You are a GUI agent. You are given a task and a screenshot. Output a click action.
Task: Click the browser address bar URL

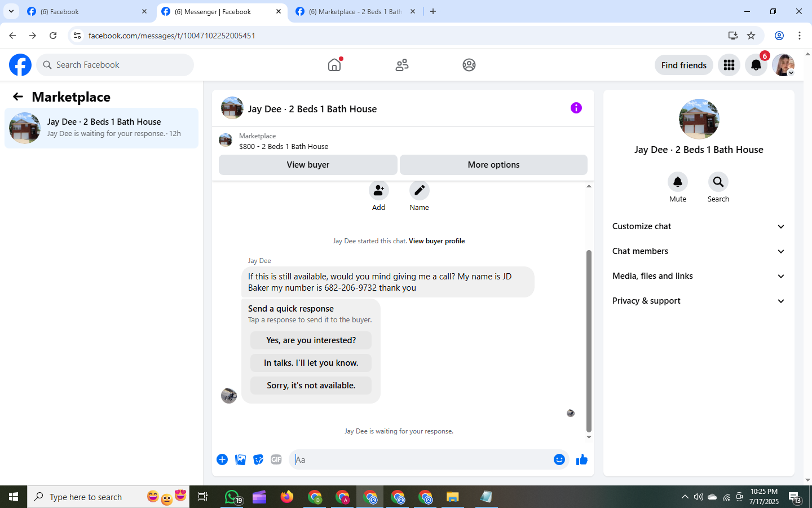(x=172, y=36)
